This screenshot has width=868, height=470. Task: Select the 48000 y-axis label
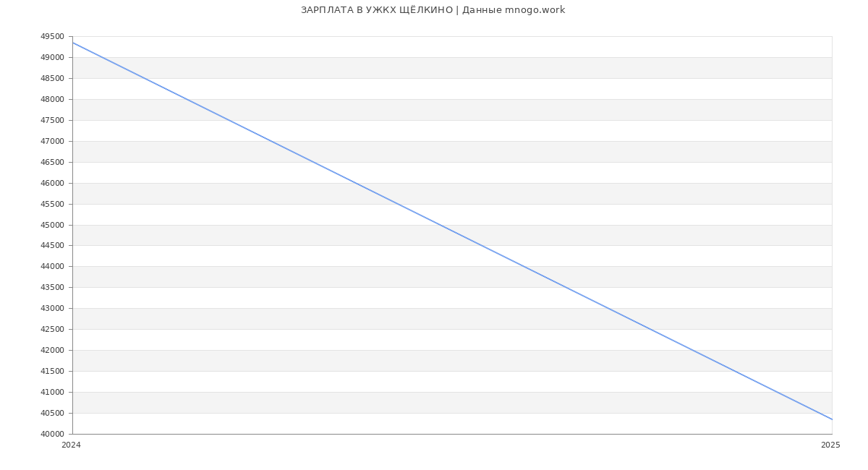52,100
